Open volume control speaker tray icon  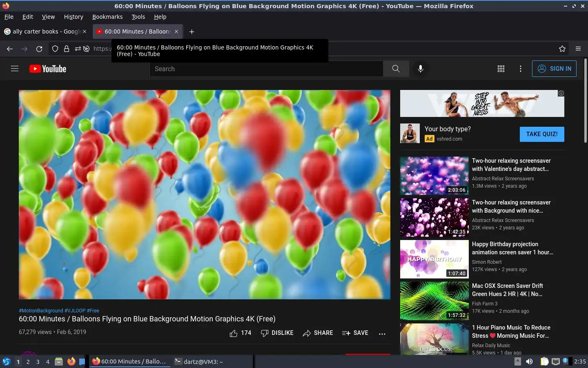click(529, 361)
